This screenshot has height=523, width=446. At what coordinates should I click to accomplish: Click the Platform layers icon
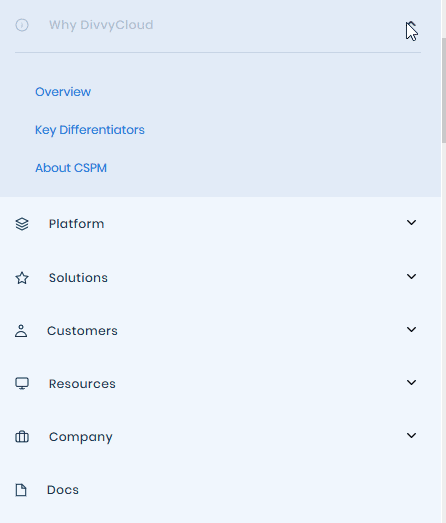(x=22, y=224)
